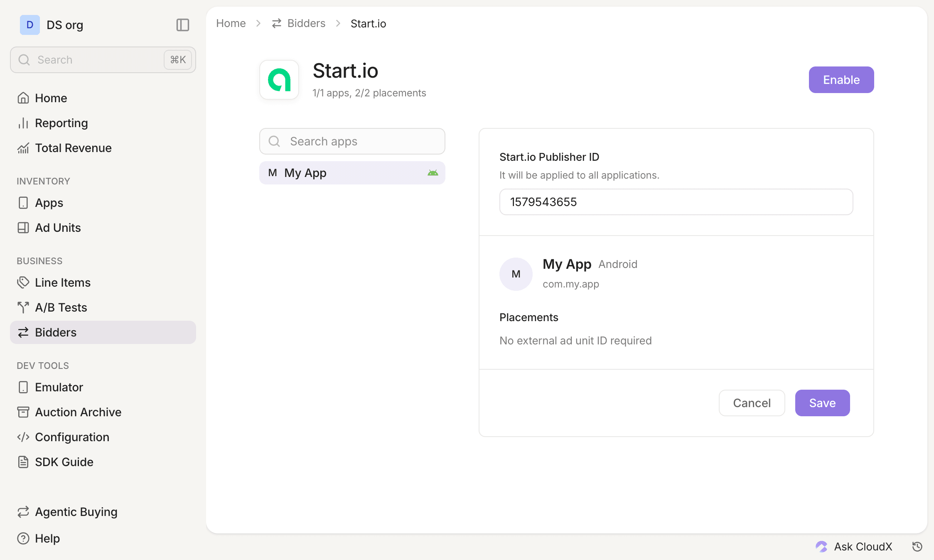Viewport: 934px width, 560px height.
Task: Open Apps under Inventory
Action: coord(103,203)
